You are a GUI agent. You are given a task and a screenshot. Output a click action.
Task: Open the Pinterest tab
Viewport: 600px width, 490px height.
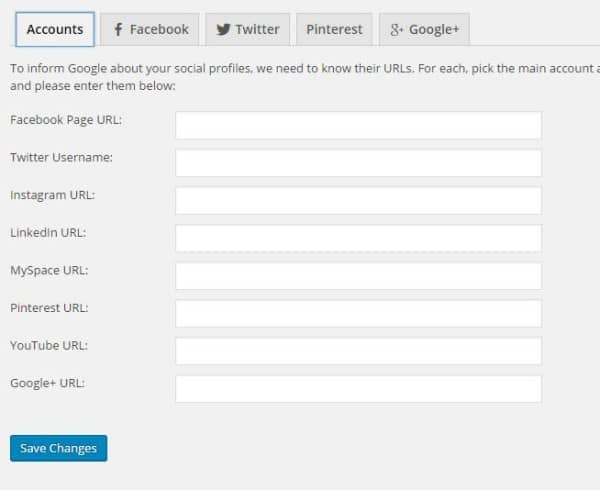[x=334, y=29]
